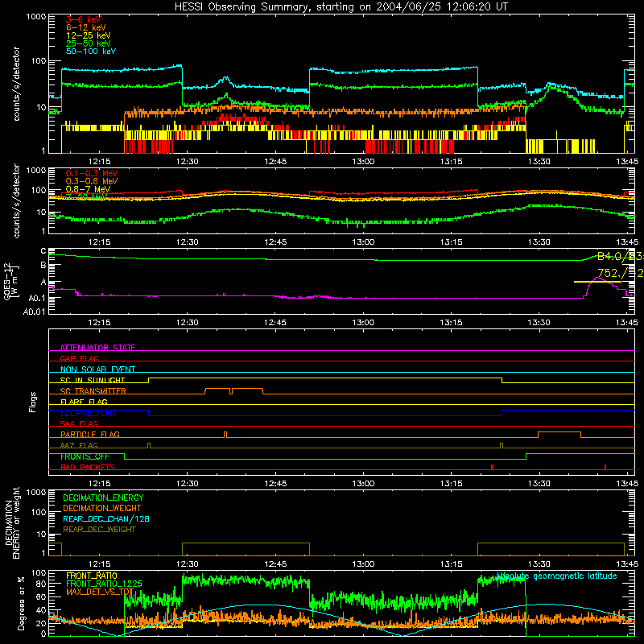
Task: Click the first SC_TRANSMITTER raised segment
Action: tap(217, 390)
